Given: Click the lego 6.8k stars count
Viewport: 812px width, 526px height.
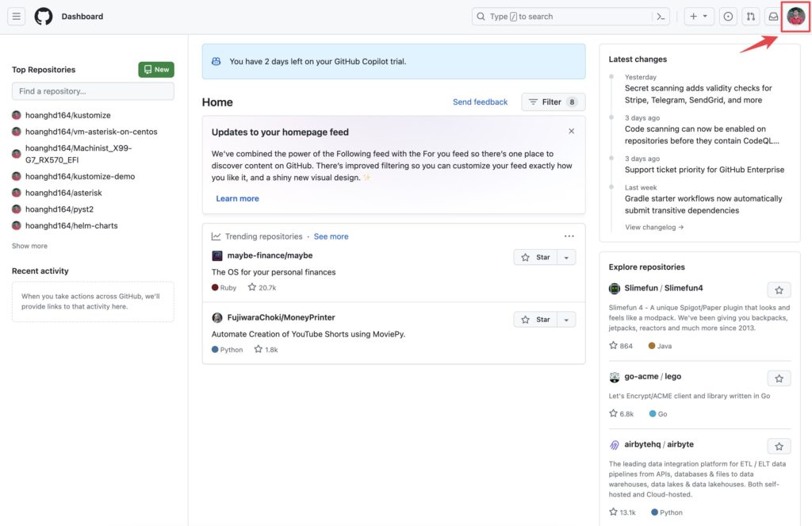Looking at the screenshot, I should click(x=622, y=413).
